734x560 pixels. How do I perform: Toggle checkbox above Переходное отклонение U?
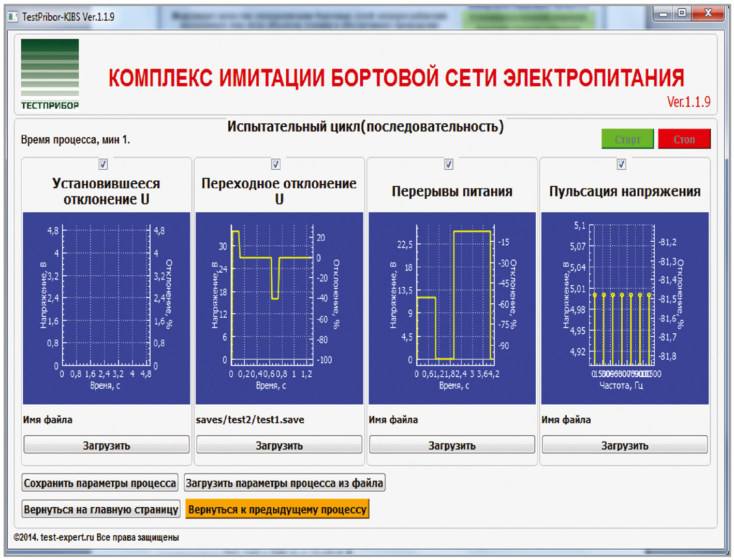click(x=276, y=164)
